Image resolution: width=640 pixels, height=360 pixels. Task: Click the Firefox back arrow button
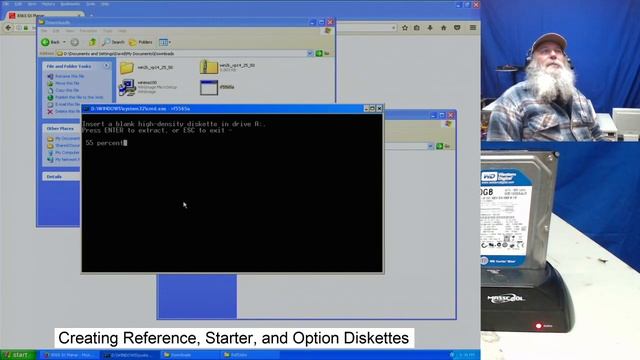point(8,28)
